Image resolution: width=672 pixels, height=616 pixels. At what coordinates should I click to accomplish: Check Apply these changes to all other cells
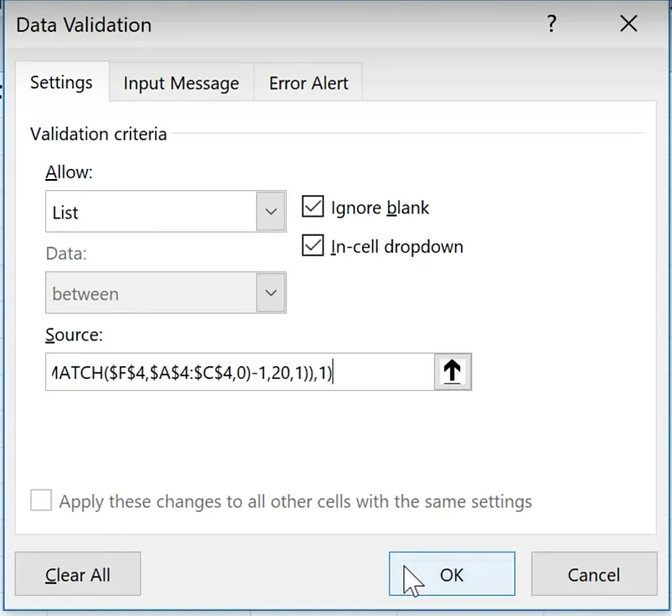(40, 502)
